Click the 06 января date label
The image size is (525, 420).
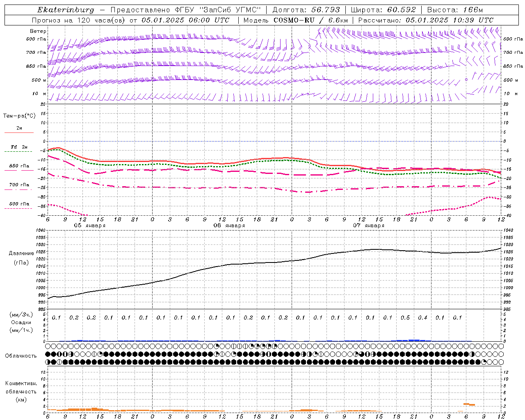(229, 226)
